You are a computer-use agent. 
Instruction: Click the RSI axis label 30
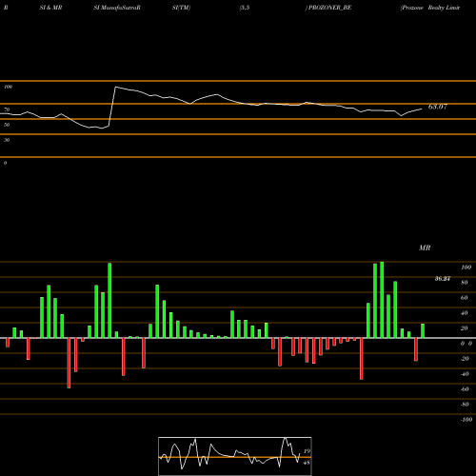(x=7, y=140)
